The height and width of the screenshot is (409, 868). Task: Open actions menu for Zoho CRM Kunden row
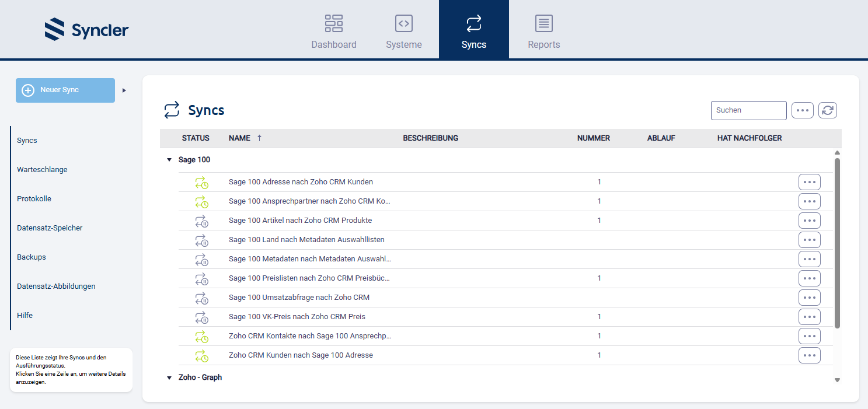[809, 355]
